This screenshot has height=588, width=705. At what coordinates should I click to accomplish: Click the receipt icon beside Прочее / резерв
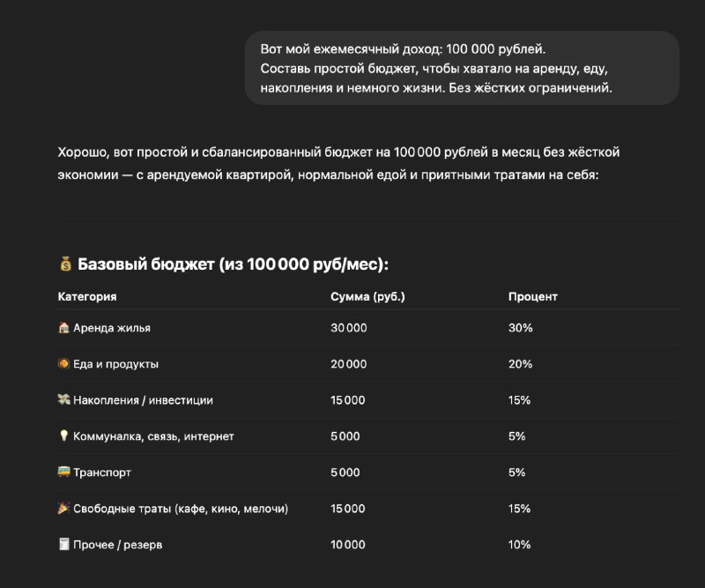point(63,545)
